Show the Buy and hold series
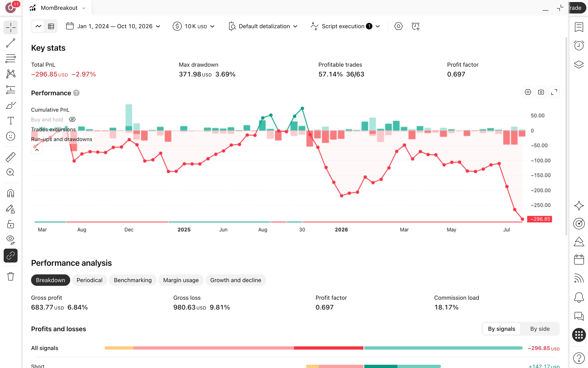The image size is (588, 368). click(x=72, y=120)
